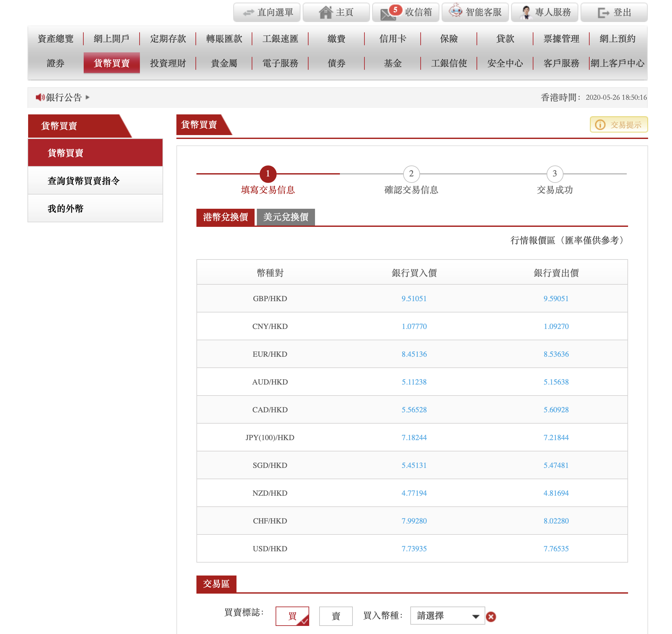Click the 交易提示 info icon button
The height and width of the screenshot is (634, 672).
click(x=600, y=125)
